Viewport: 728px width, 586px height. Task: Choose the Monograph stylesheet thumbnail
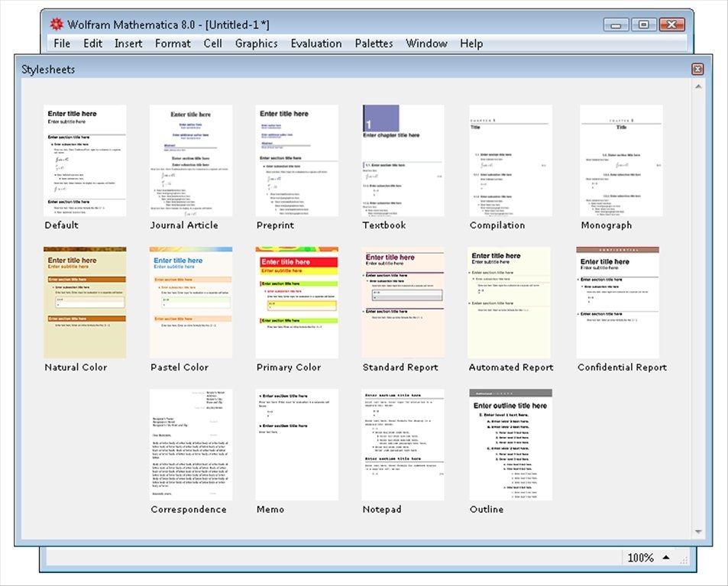pyautogui.click(x=621, y=160)
